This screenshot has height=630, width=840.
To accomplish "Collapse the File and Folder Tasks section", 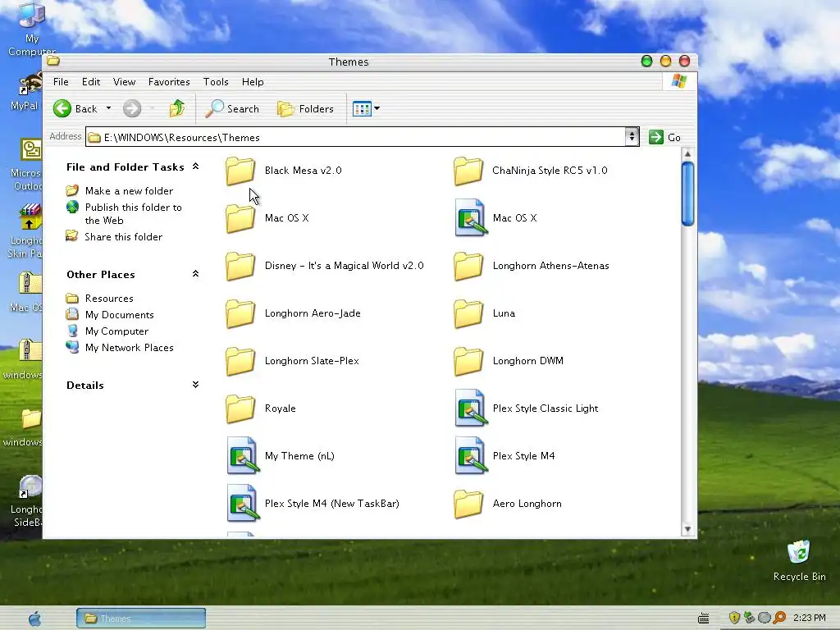I will point(195,167).
